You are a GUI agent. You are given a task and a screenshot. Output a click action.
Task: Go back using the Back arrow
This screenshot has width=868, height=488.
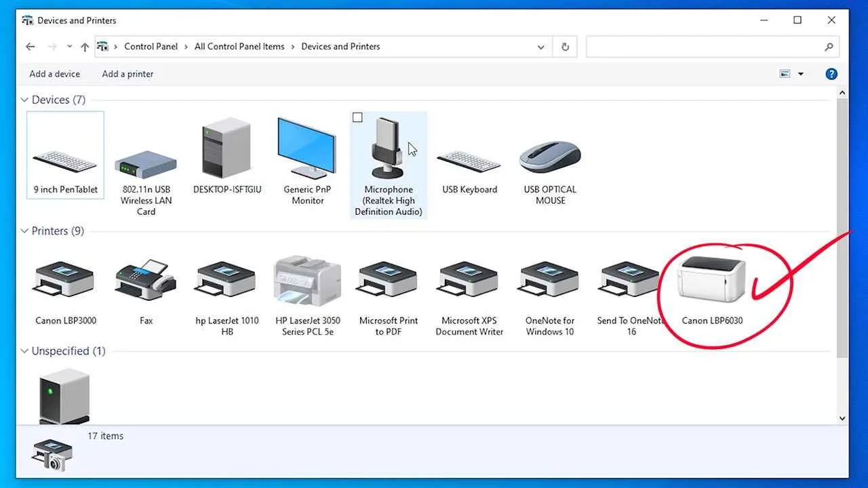(30, 47)
